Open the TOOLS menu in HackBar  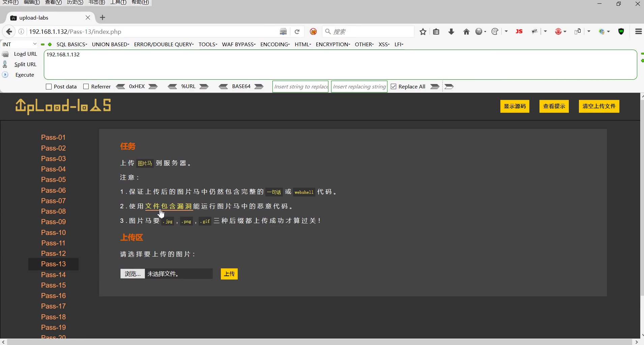click(208, 44)
